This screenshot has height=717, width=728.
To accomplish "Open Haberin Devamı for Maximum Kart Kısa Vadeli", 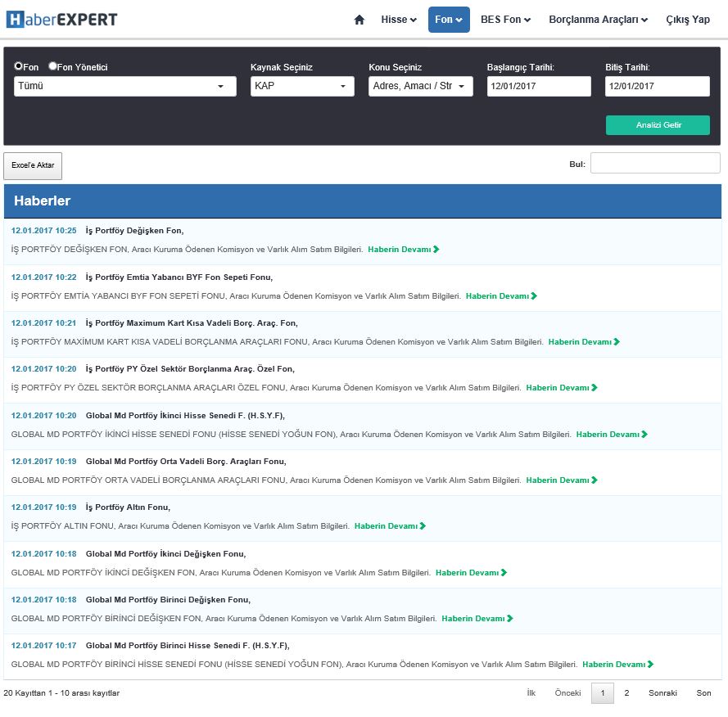I will tap(584, 342).
